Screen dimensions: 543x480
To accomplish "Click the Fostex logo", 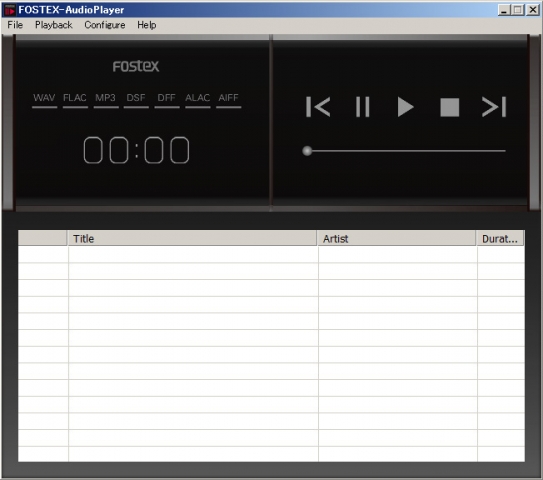I will point(136,66).
